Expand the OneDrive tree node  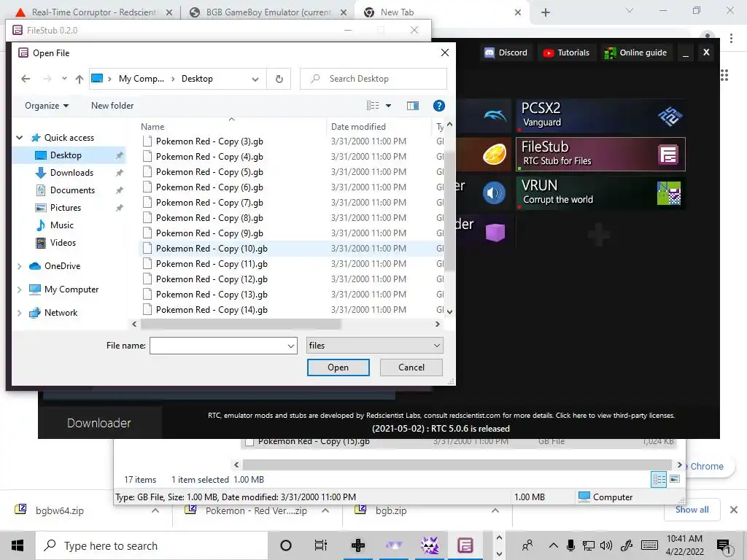coord(20,266)
